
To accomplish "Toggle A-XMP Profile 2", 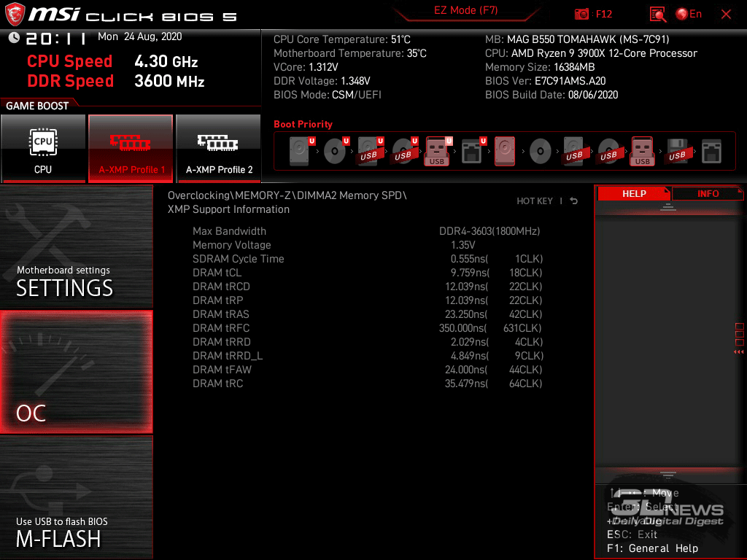I will point(219,147).
